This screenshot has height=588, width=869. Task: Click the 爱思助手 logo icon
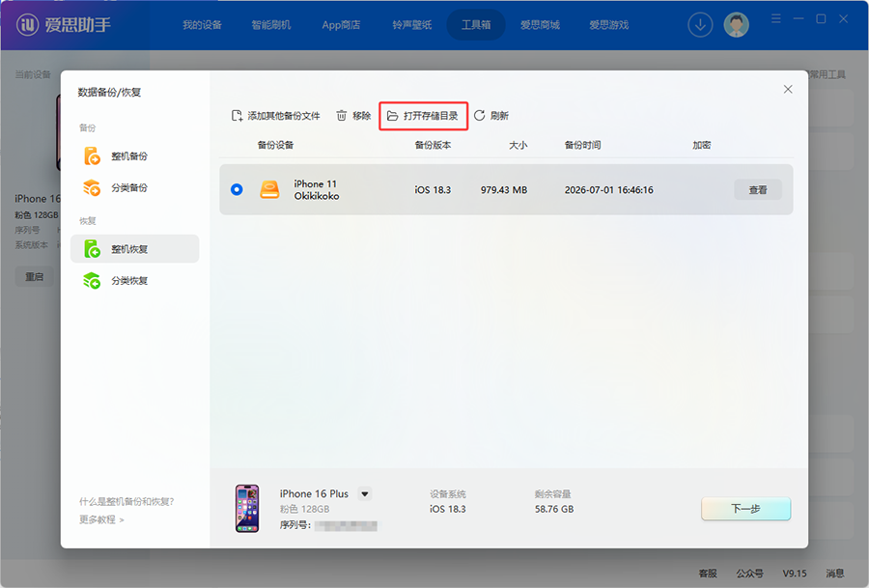click(27, 24)
